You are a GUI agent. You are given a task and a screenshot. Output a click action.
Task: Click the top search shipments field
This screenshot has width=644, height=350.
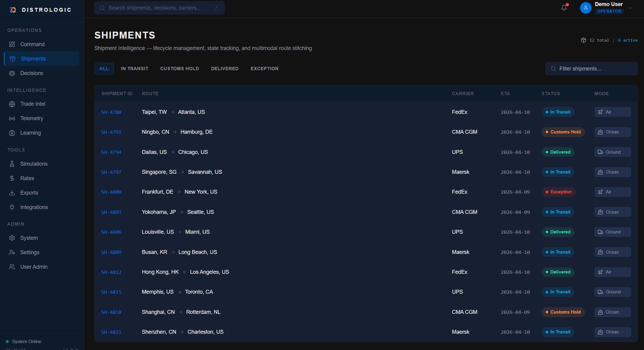[x=159, y=8]
